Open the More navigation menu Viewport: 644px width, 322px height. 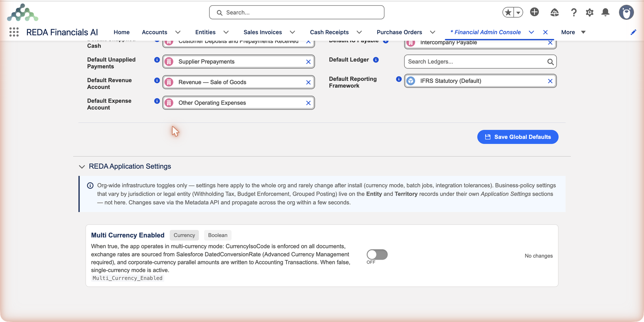(573, 32)
